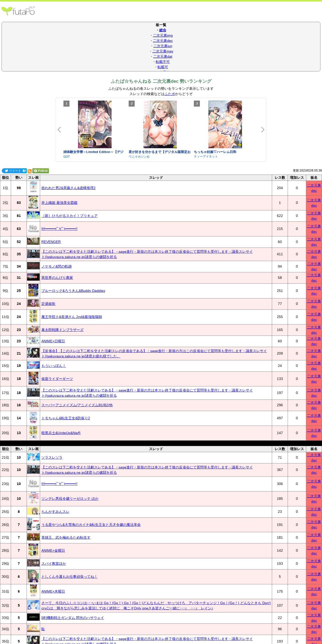Open thumbnail for the 暴太郎戦隊ドンブラザーズ thread
This screenshot has height=644, width=322.
pyautogui.click(x=33, y=329)
